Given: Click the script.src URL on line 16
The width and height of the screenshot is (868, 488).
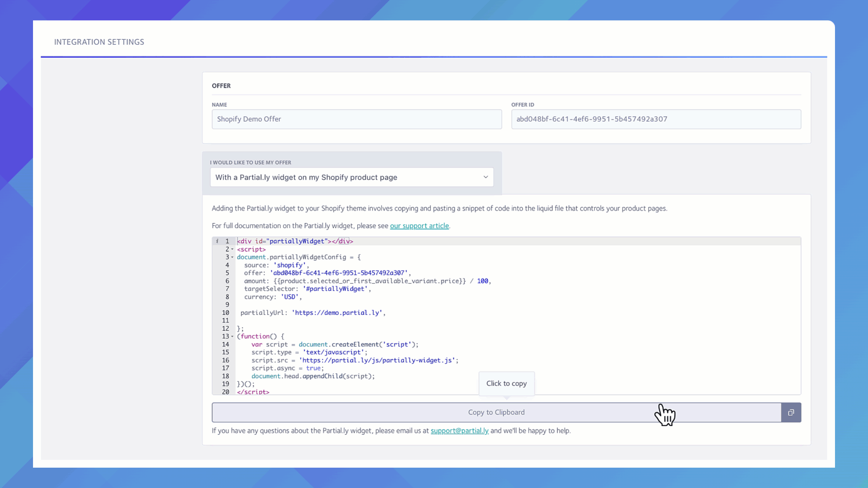Looking at the screenshot, I should pyautogui.click(x=378, y=360).
